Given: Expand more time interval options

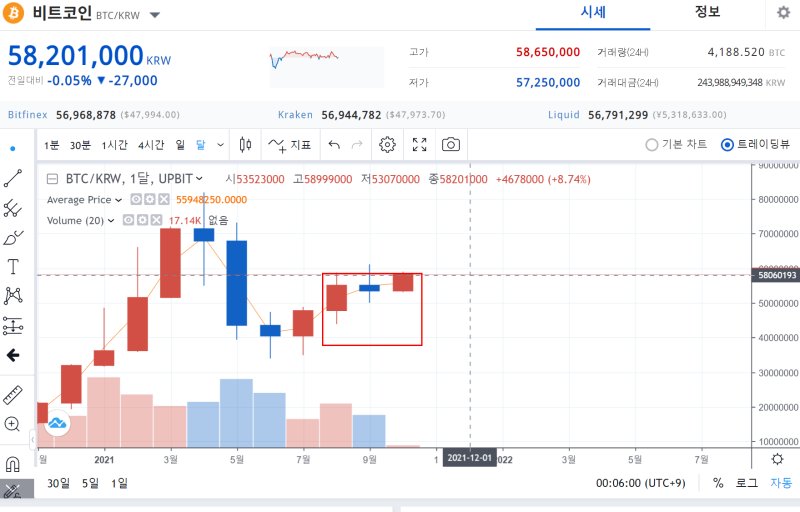Looking at the screenshot, I should pyautogui.click(x=220, y=145).
